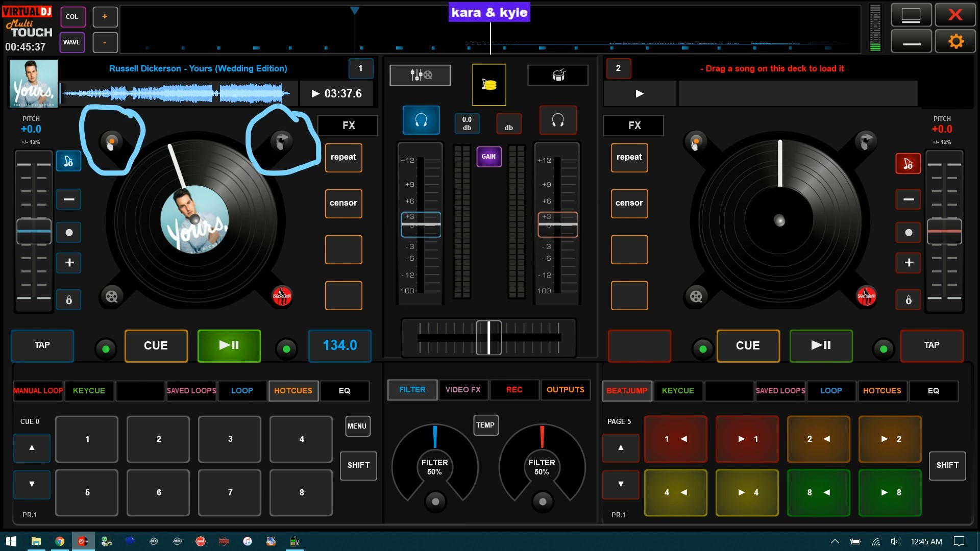This screenshot has width=980, height=551.
Task: Increase deck 2 pitch with plus button
Action: (x=908, y=263)
